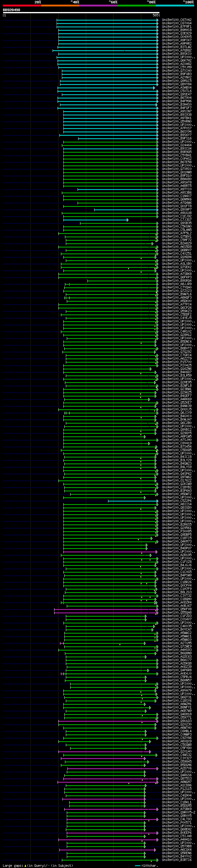Click hit label UniRef100_Q1HQ94

click(177, 257)
